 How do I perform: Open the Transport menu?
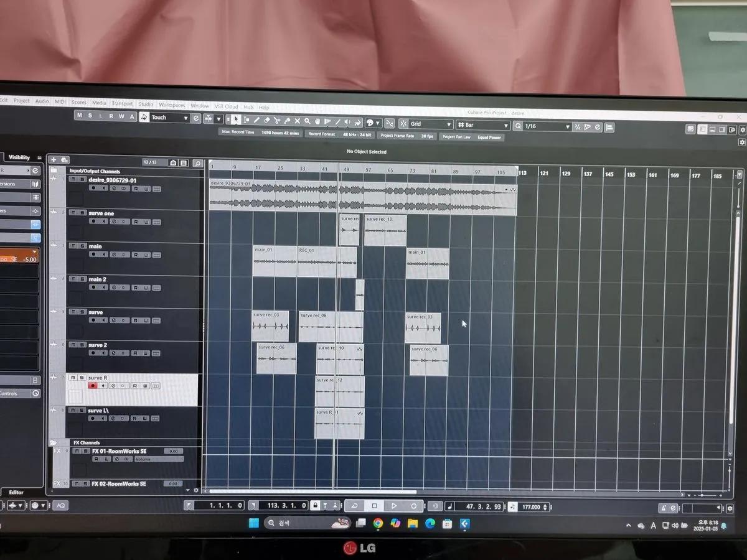pos(122,104)
